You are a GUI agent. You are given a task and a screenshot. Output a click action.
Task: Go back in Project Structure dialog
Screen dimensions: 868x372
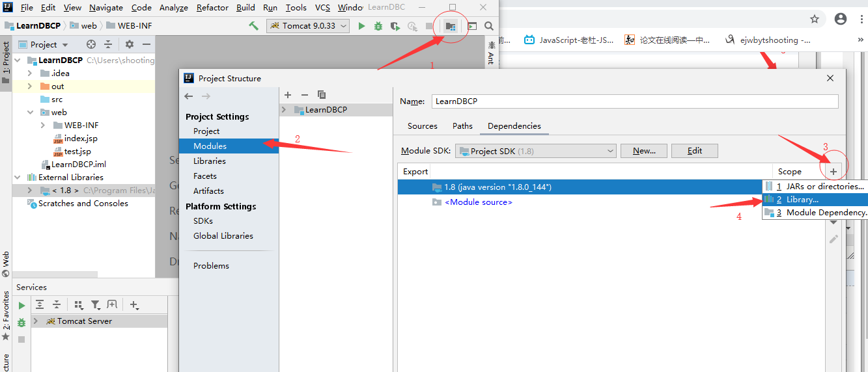(189, 96)
